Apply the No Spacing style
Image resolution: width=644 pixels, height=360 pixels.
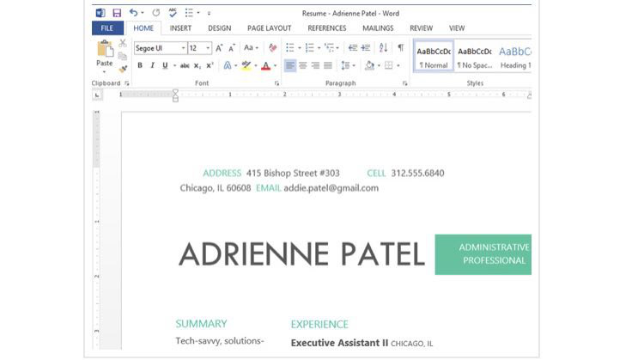click(x=474, y=57)
